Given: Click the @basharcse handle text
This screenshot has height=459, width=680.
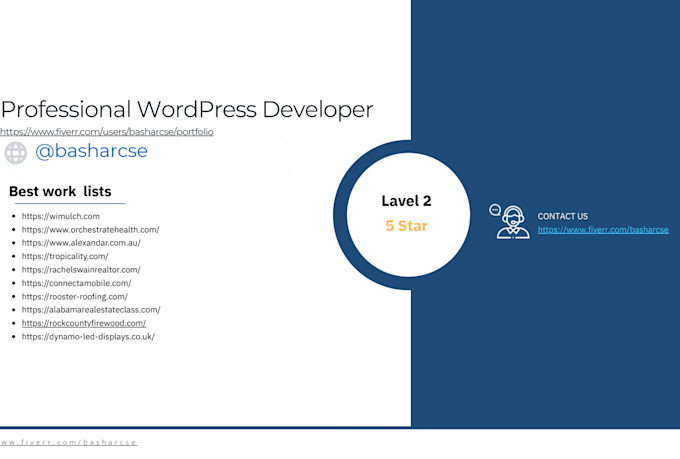Looking at the screenshot, I should (x=92, y=151).
